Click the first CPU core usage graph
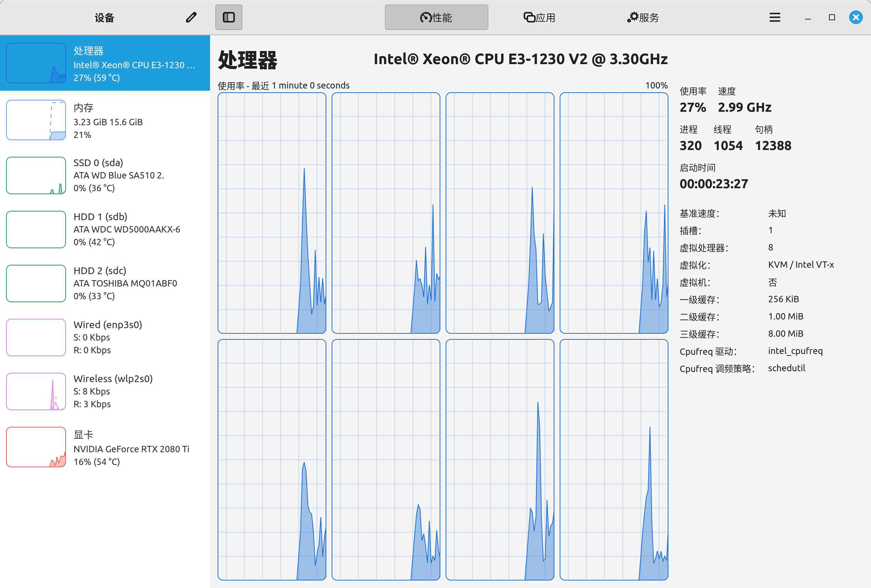The image size is (871, 588). [272, 213]
